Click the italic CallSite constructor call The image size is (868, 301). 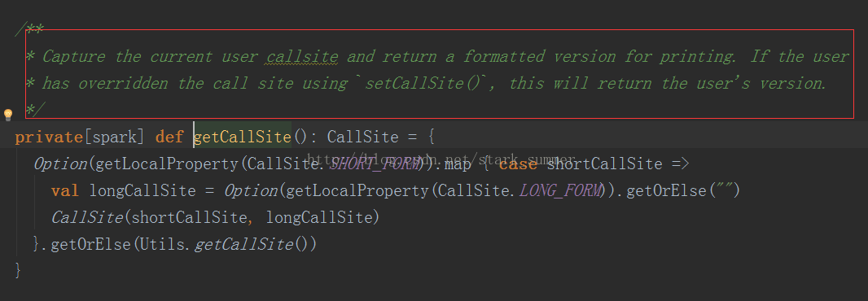click(x=87, y=217)
